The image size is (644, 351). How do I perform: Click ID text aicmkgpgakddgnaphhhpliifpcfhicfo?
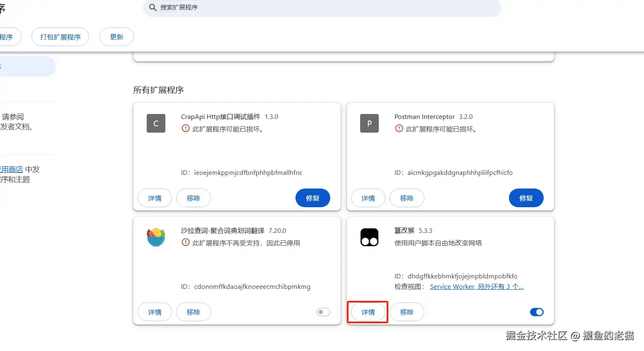tap(460, 173)
